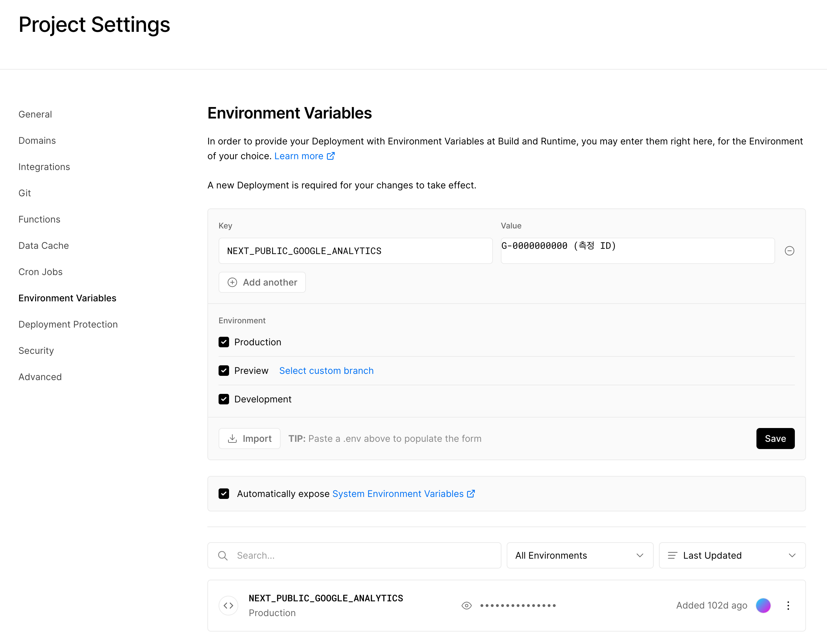Click the search magnifier icon
827x644 pixels.
(223, 555)
